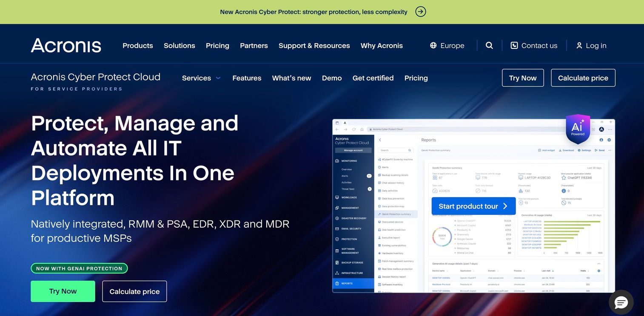Click the Email Security envelope icon in the preview
Image resolution: width=644 pixels, height=316 pixels.
click(337, 229)
